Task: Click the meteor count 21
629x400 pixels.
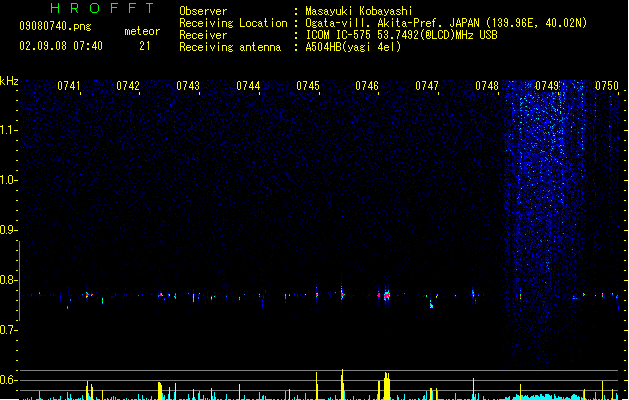Action: point(145,46)
